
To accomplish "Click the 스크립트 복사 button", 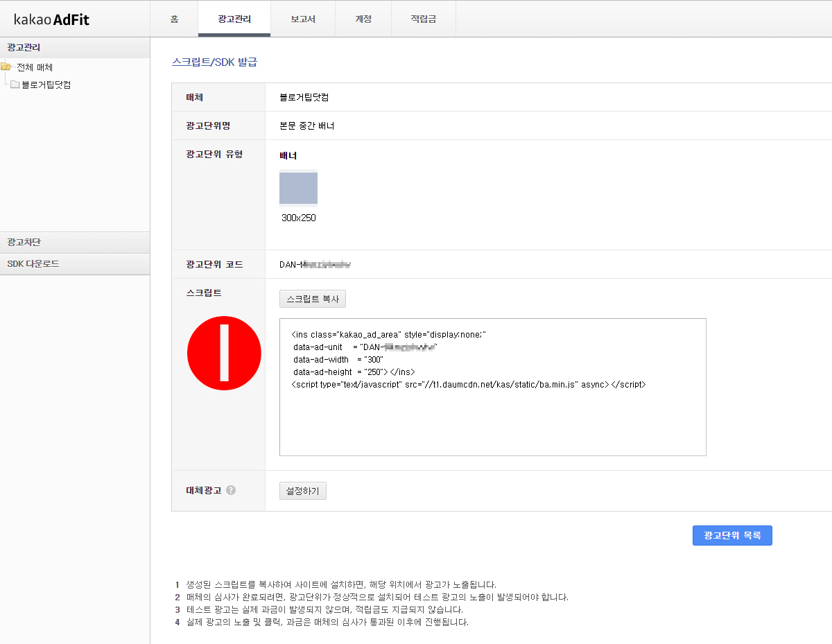I will (x=313, y=299).
